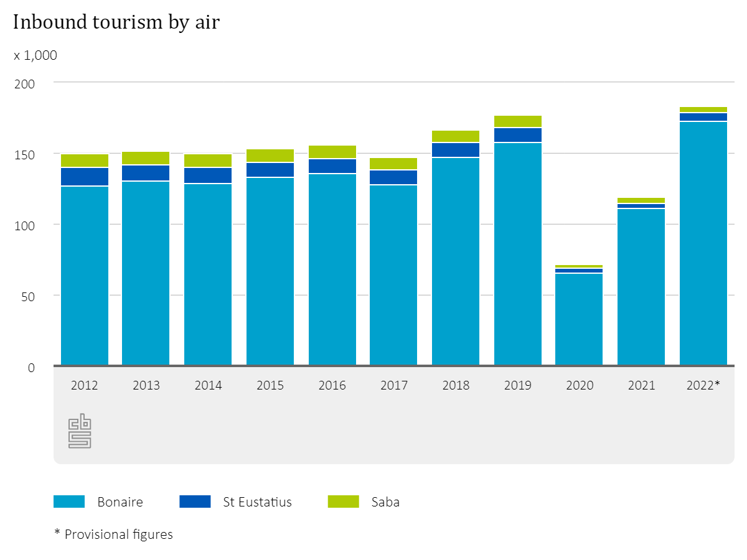The height and width of the screenshot is (560, 747).
Task: Select the chart title 'Inbound tourism by air'
Action: (115, 22)
